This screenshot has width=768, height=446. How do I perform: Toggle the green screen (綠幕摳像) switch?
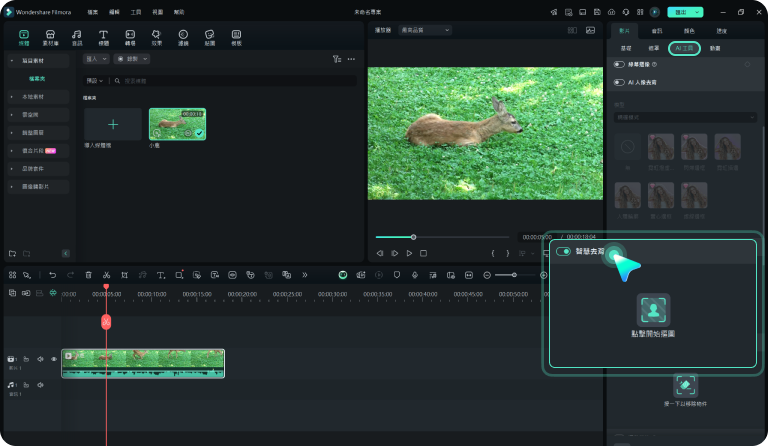pyautogui.click(x=619, y=65)
